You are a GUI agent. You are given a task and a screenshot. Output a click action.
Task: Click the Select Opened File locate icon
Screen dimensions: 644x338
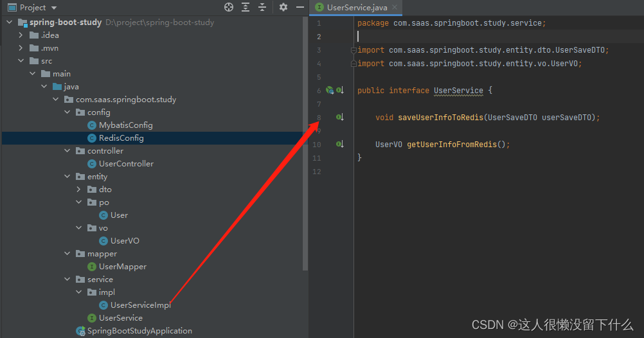229,7
